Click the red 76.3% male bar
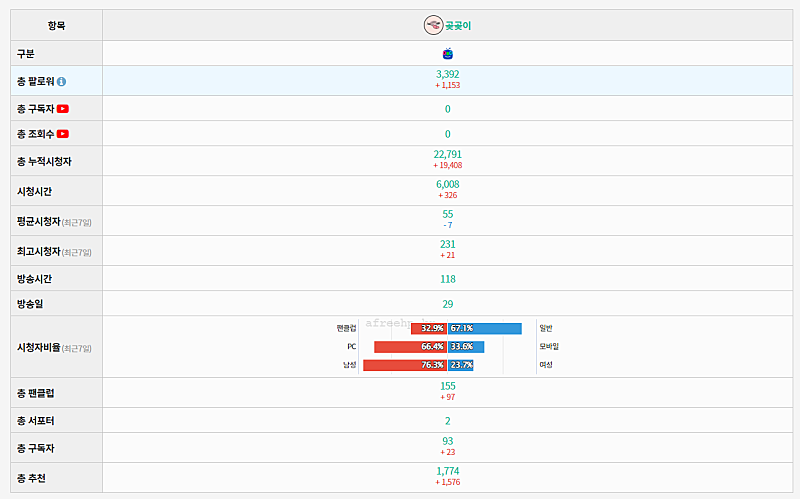This screenshot has height=499, width=800. coord(405,365)
